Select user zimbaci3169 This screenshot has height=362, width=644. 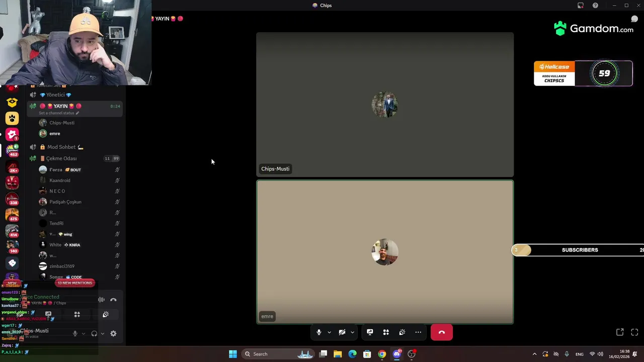(x=80, y=266)
